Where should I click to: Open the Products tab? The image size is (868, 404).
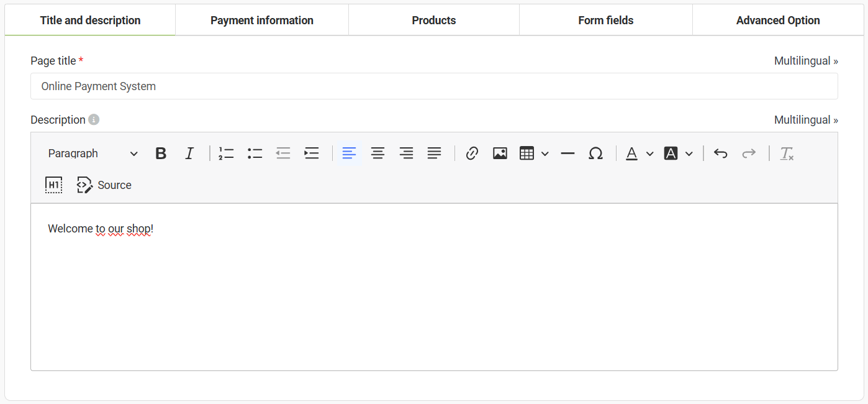click(433, 21)
